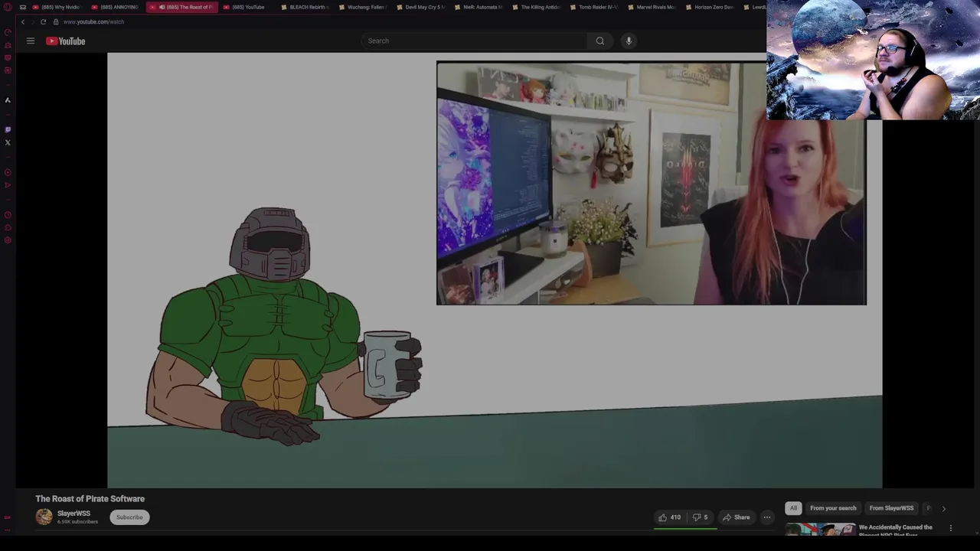
Task: Open sidebar send arrow icon
Action: click(8, 185)
